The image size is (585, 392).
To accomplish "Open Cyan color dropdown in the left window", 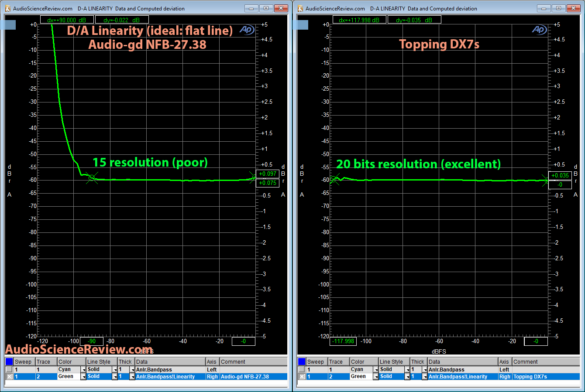I will [83, 370].
